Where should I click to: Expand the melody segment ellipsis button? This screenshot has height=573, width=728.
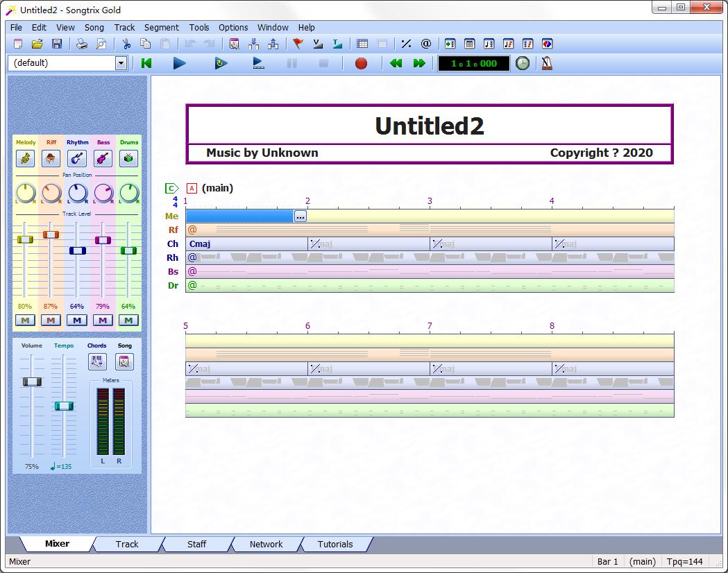tap(300, 216)
